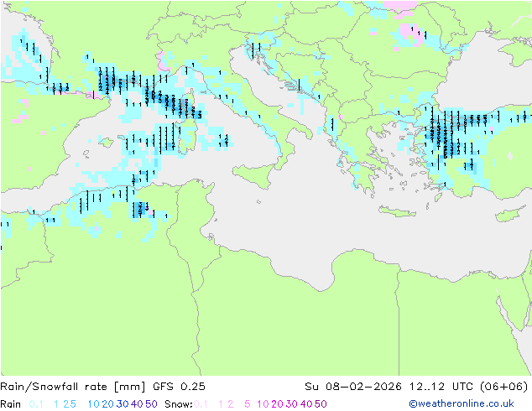The width and height of the screenshot is (532, 411).
Task: Click the "(06+06)" forecast offset text
Action: 504,387
